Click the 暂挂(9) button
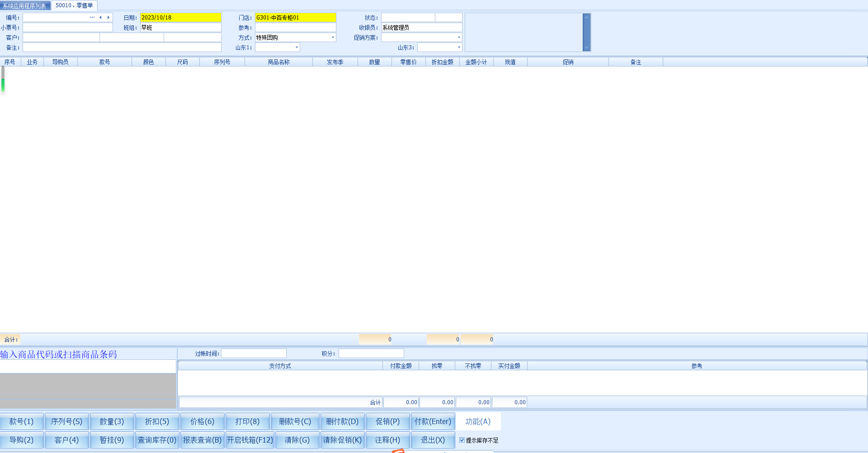 pos(112,440)
